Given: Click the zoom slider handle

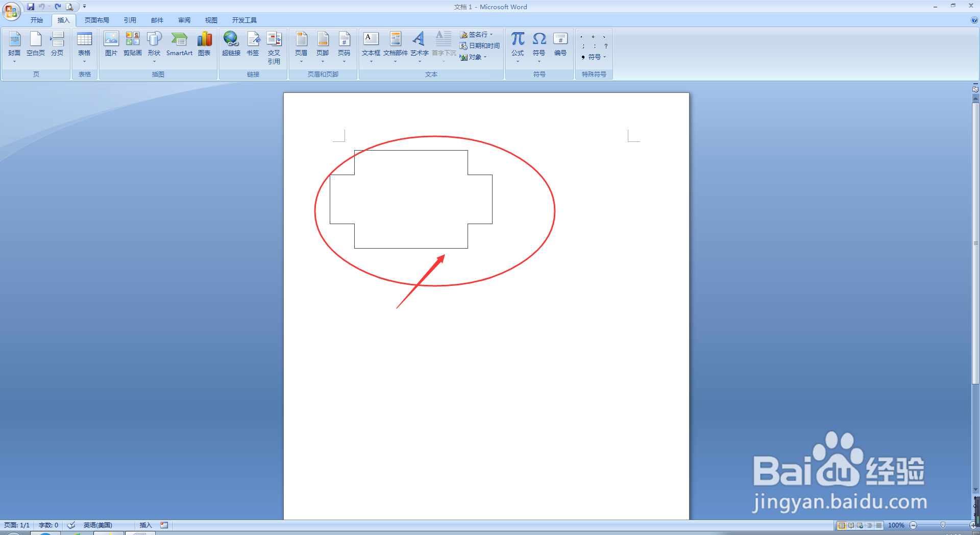Looking at the screenshot, I should pyautogui.click(x=943, y=525).
